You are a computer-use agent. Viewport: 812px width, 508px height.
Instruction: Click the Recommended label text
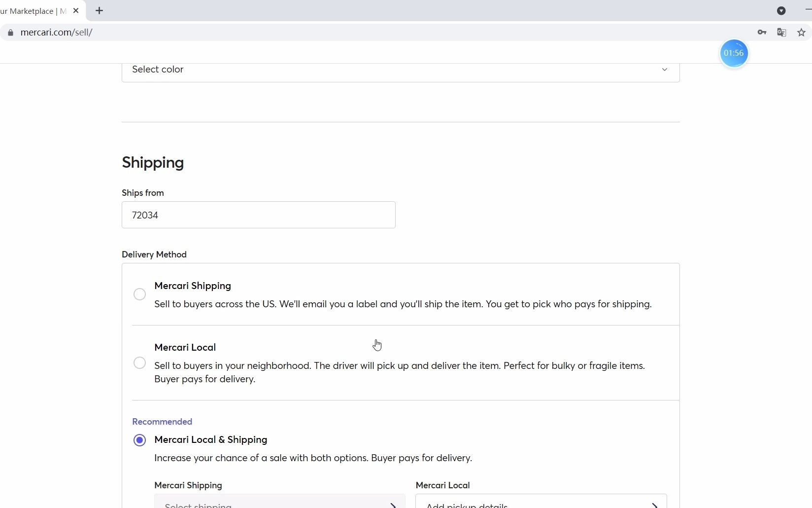pos(162,422)
